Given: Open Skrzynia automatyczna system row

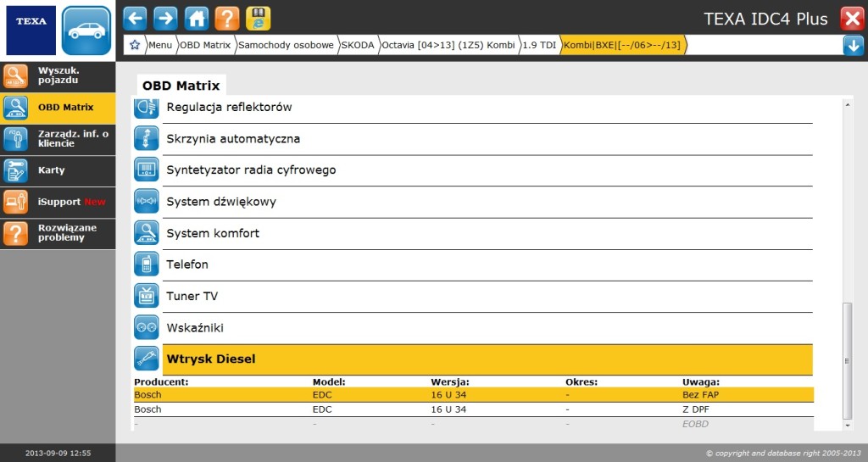Looking at the screenshot, I should (x=487, y=139).
